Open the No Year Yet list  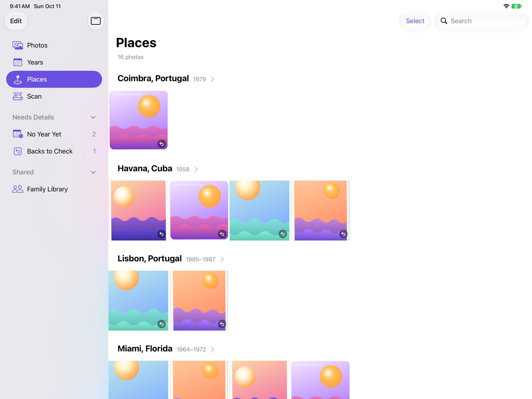54,134
